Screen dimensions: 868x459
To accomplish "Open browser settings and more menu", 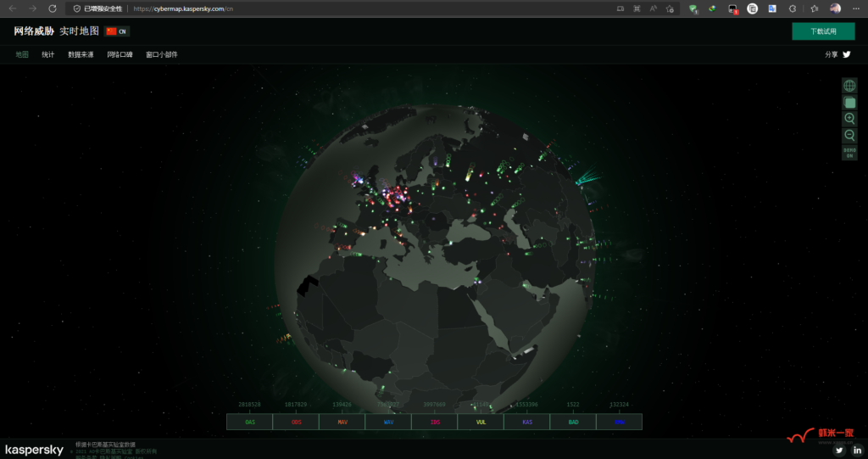I will point(856,8).
